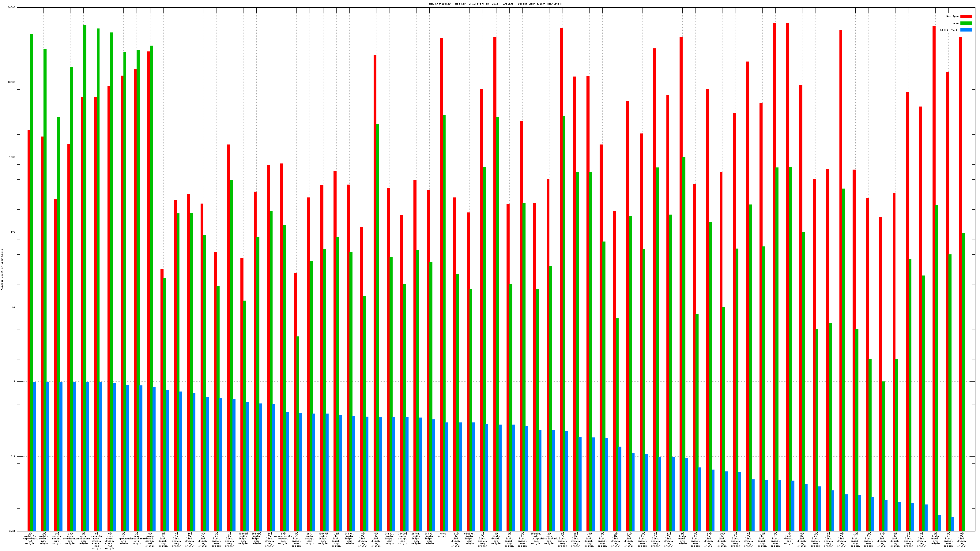Click the Not Spam legend label
Image resolution: width=980 pixels, height=551 pixels.
(953, 16)
